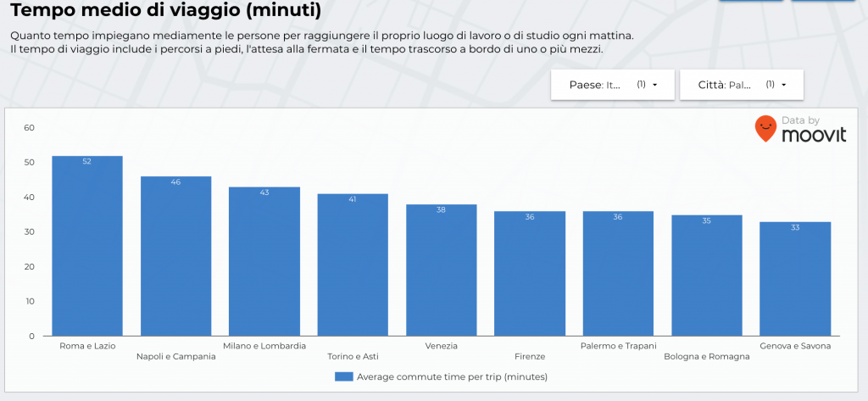Click the Milano e Lombardia bar
The width and height of the screenshot is (868, 401).
264,261
